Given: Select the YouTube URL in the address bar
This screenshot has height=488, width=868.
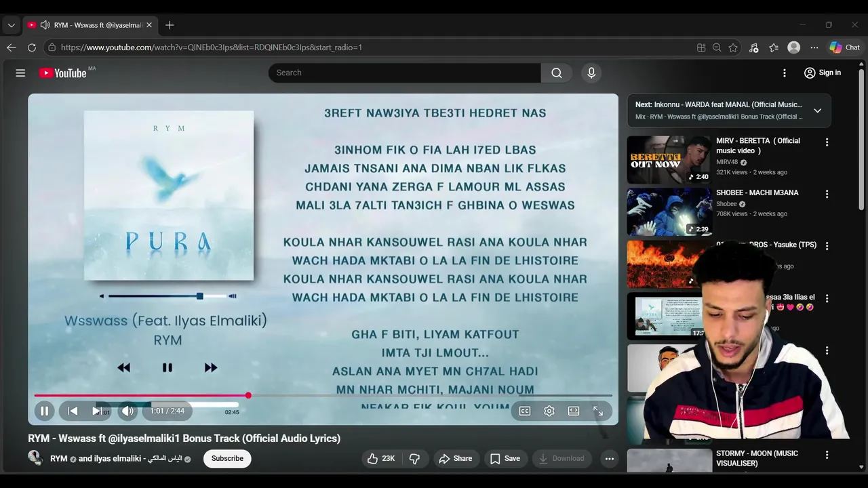Looking at the screenshot, I should tap(211, 47).
